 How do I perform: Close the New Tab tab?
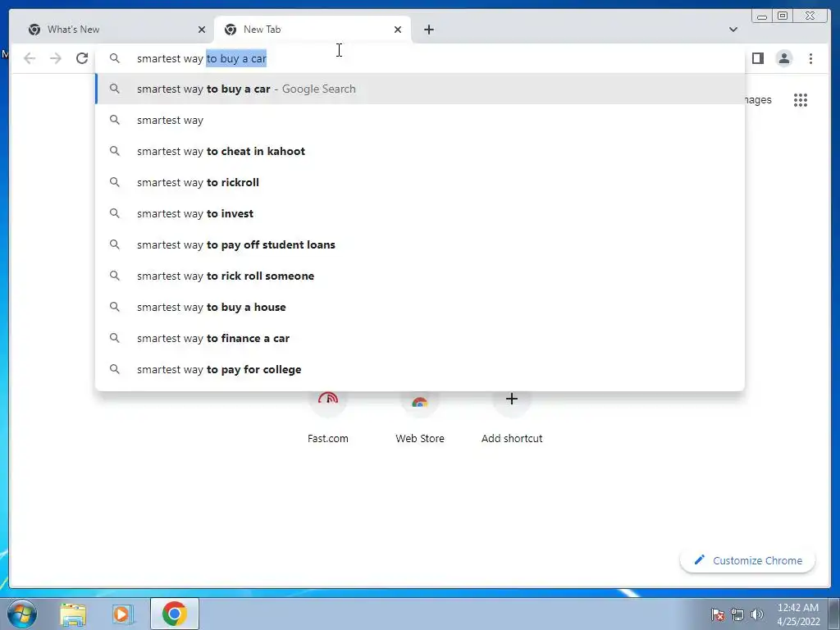coord(398,30)
